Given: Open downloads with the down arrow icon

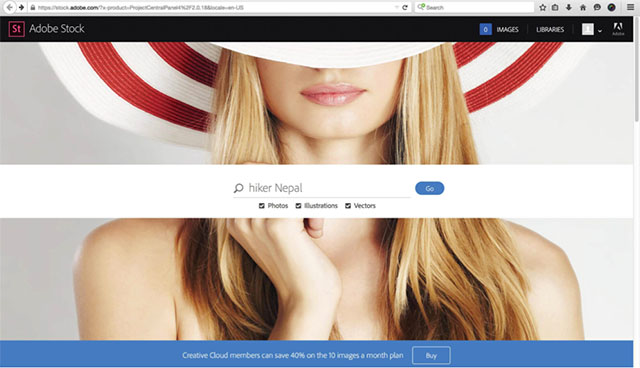Looking at the screenshot, I should pos(569,7).
